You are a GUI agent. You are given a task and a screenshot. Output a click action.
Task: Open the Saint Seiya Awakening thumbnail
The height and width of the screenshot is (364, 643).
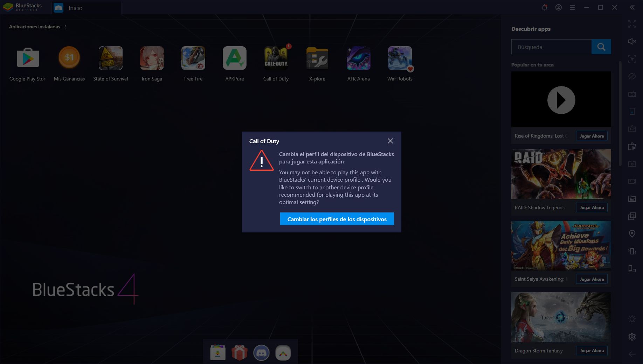[561, 246]
